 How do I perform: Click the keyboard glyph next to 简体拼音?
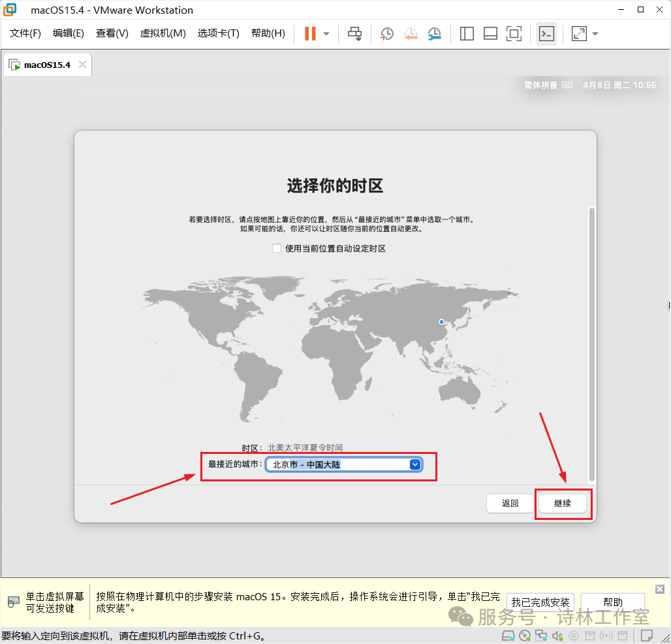click(567, 85)
